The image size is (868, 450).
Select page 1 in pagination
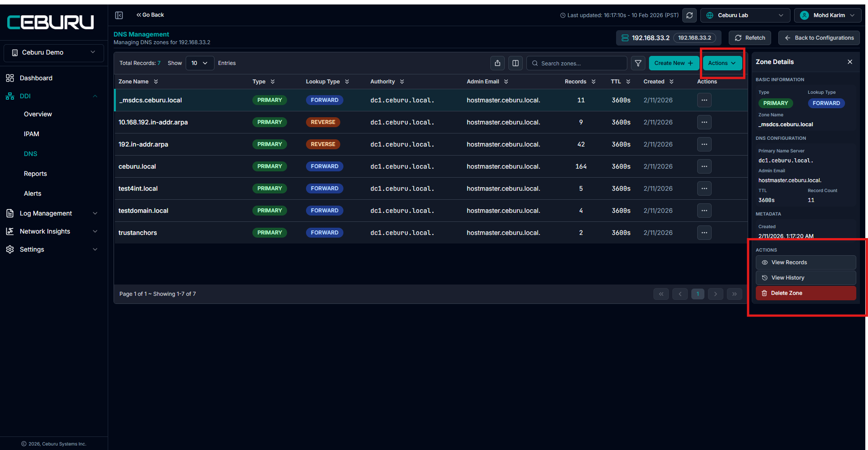point(698,294)
